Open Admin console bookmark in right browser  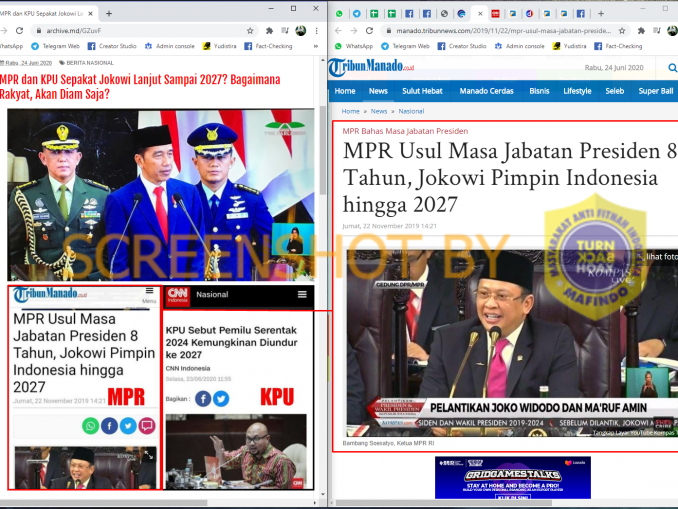519,46
